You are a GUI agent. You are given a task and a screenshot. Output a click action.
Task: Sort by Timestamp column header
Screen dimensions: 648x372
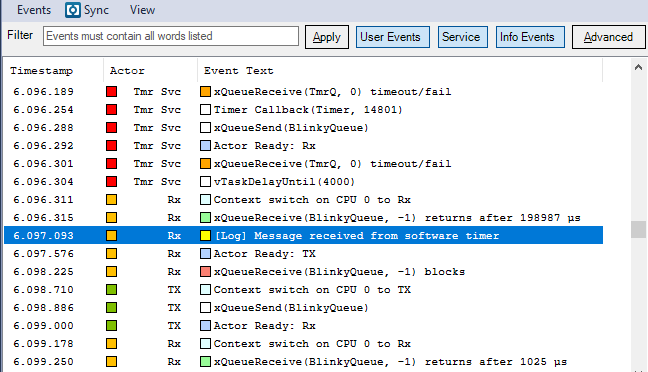[41, 71]
